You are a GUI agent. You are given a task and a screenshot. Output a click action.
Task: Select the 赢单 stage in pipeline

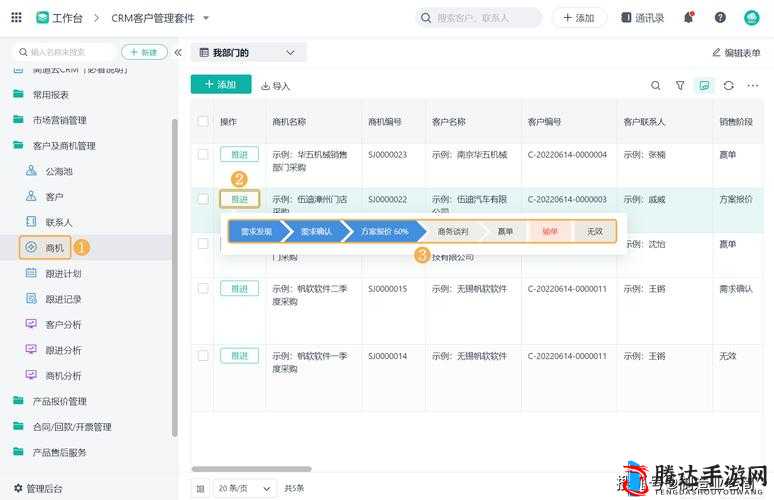point(504,231)
